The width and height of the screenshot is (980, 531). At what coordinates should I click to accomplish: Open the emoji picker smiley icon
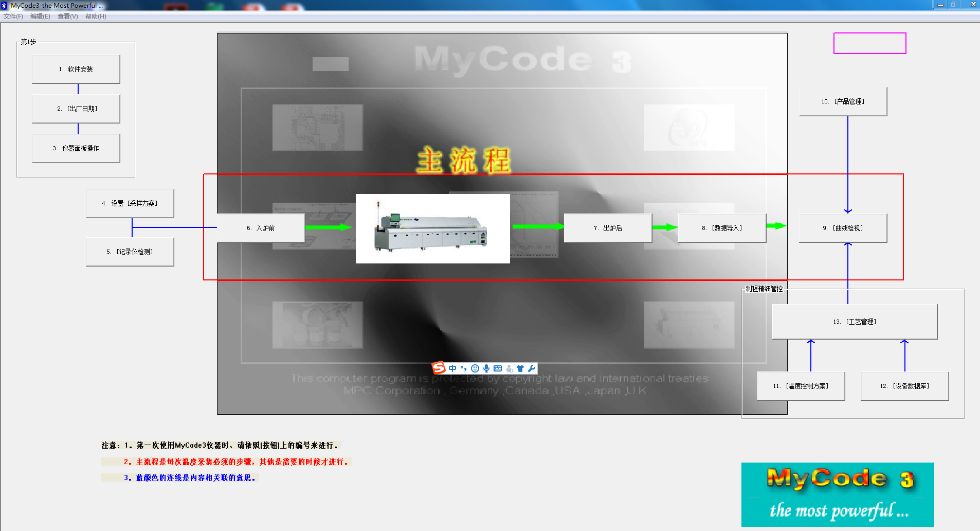point(476,367)
